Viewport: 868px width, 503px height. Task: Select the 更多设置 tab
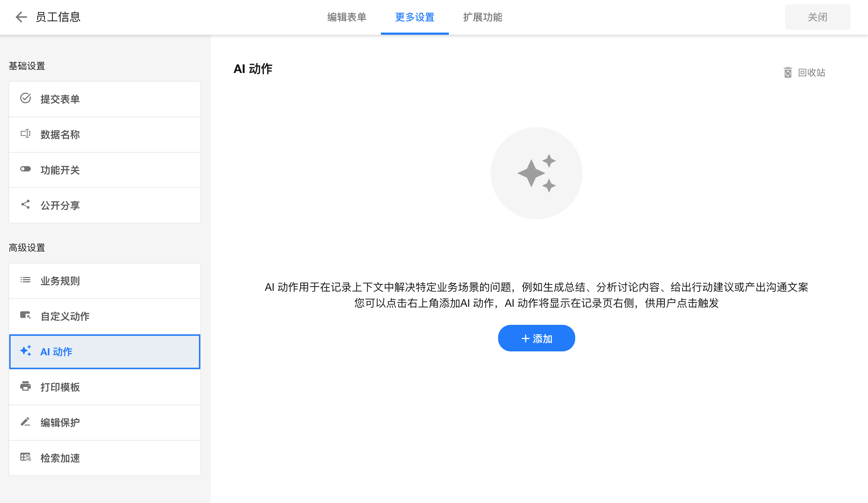coord(415,17)
